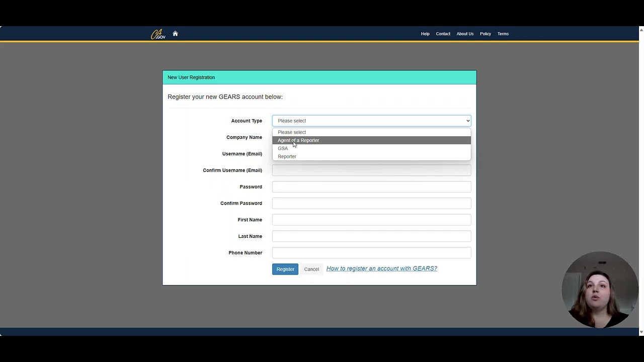This screenshot has height=362, width=644.
Task: Open the Account Type dropdown box
Action: click(x=371, y=121)
